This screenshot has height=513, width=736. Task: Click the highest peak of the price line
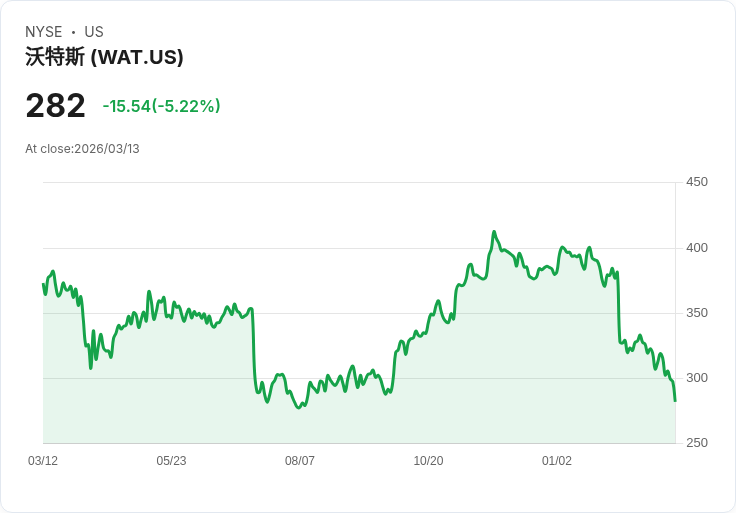tap(494, 232)
